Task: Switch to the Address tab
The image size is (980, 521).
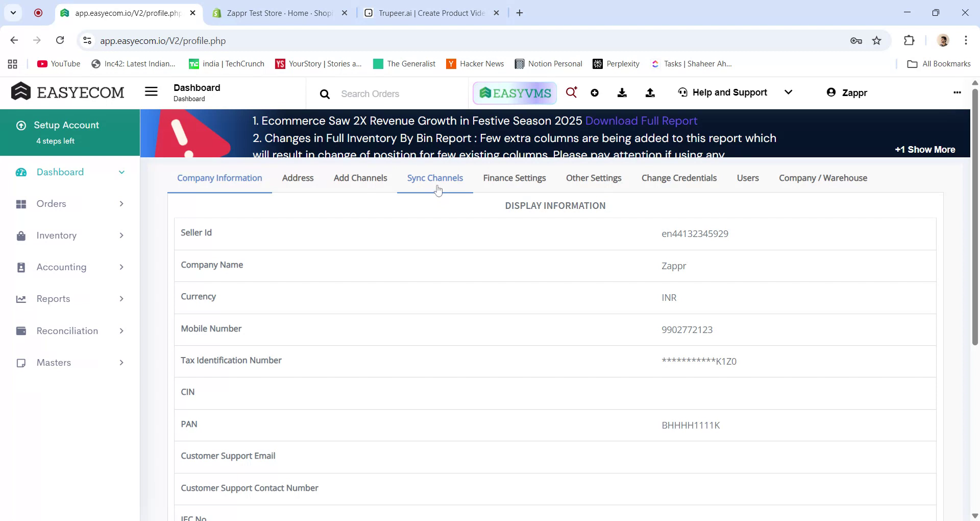Action: (298, 178)
